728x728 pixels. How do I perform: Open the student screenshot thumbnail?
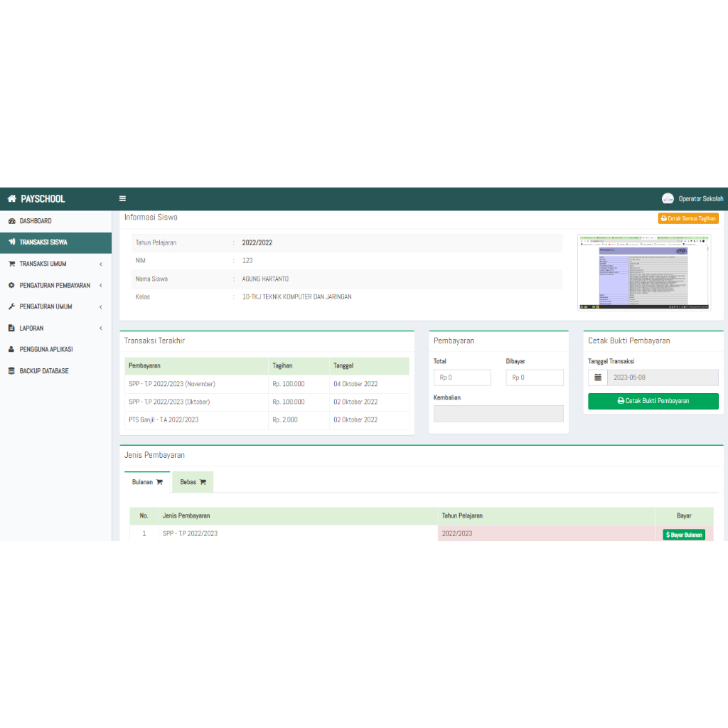click(x=644, y=272)
